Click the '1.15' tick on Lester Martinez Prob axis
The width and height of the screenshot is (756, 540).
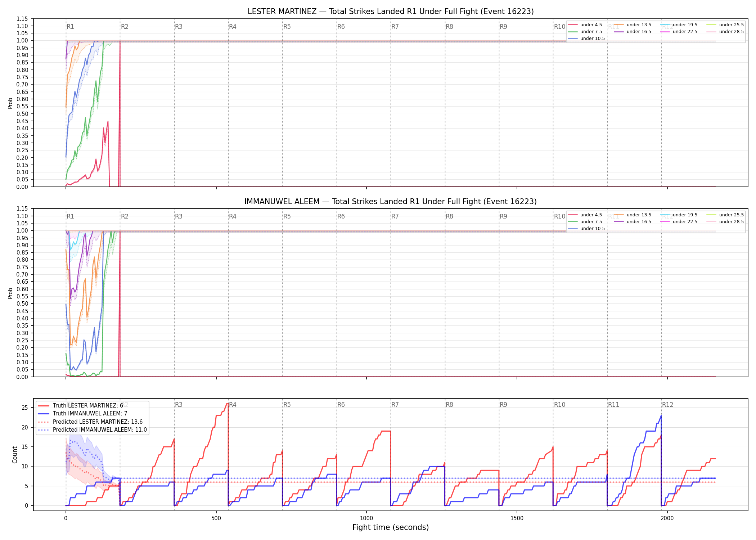tap(22, 19)
